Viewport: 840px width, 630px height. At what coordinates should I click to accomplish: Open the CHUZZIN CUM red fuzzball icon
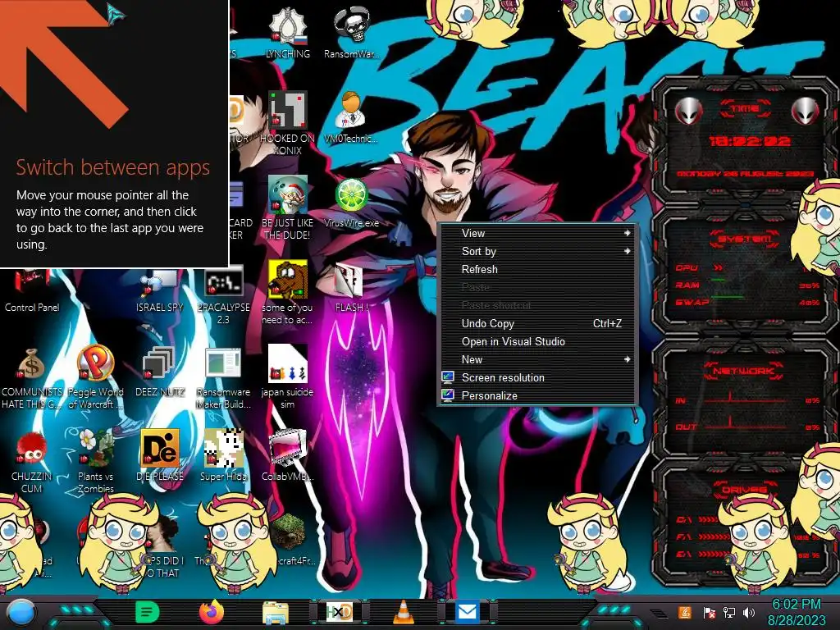(32, 462)
